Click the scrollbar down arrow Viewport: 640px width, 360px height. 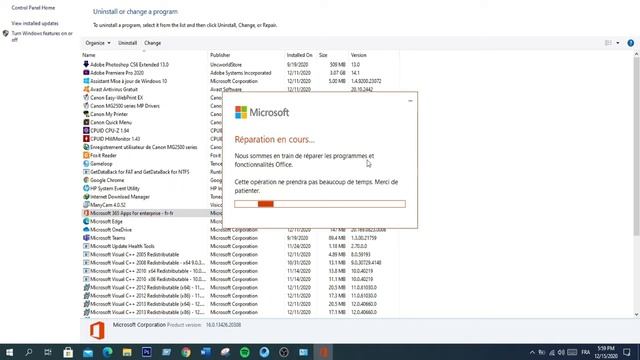click(636, 315)
